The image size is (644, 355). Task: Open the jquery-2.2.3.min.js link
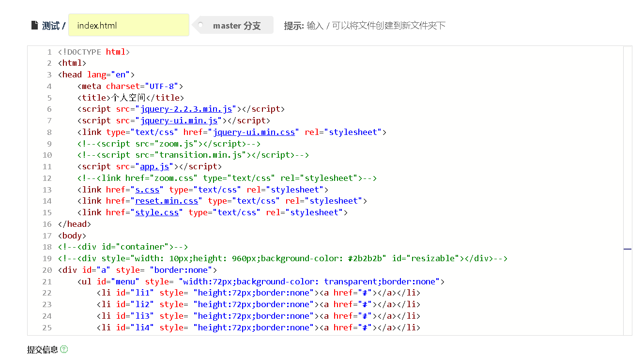click(186, 109)
